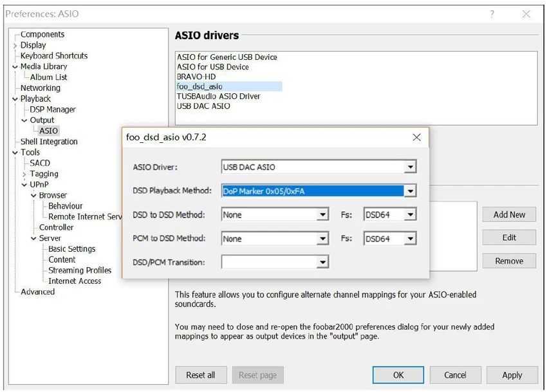Select Keyboard Shortcuts in the tree

tap(54, 56)
